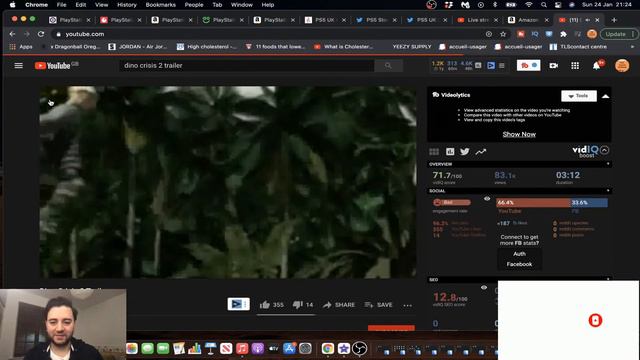Open the Bookmarks menu in the menu bar
Screen dimensions: 640x360
160,5
